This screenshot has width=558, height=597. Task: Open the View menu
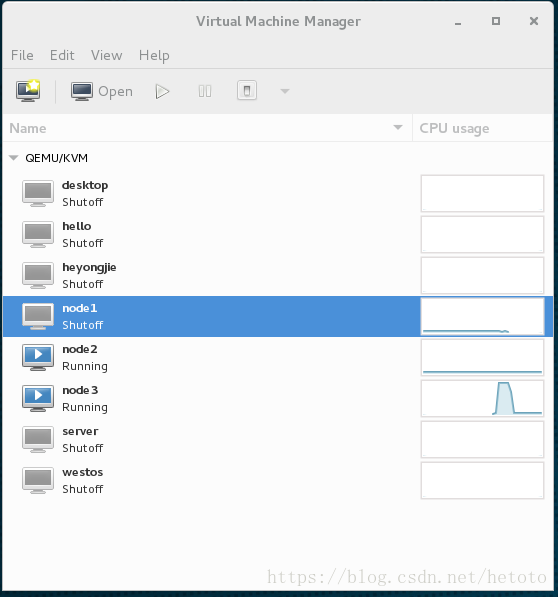(107, 55)
